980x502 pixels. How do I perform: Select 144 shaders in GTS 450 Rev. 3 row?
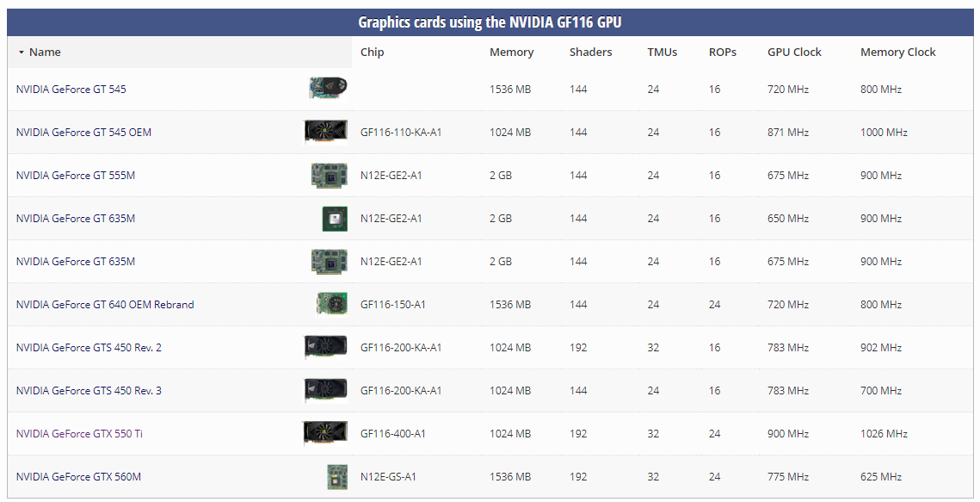(x=578, y=391)
